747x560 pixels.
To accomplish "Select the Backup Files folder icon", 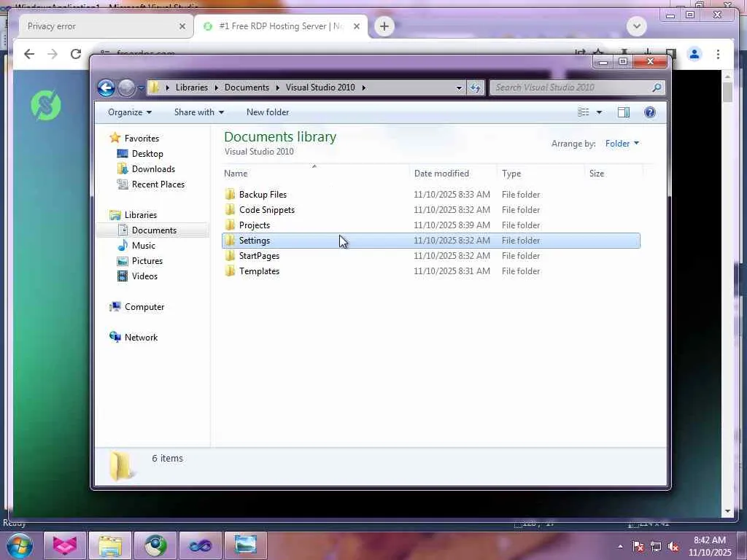I will point(230,194).
